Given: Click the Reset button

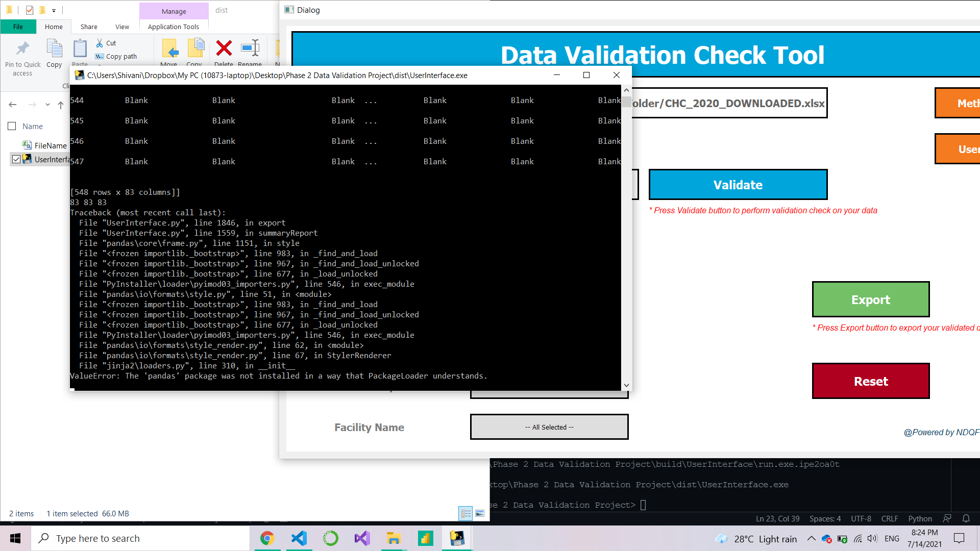Looking at the screenshot, I should 871,381.
